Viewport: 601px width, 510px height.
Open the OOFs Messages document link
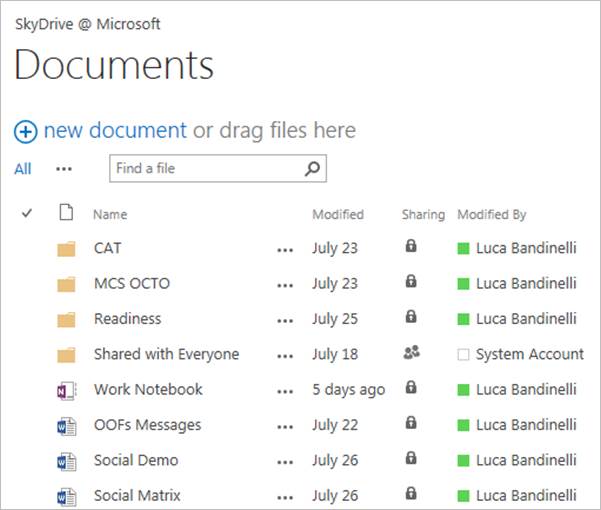pyautogui.click(x=148, y=425)
